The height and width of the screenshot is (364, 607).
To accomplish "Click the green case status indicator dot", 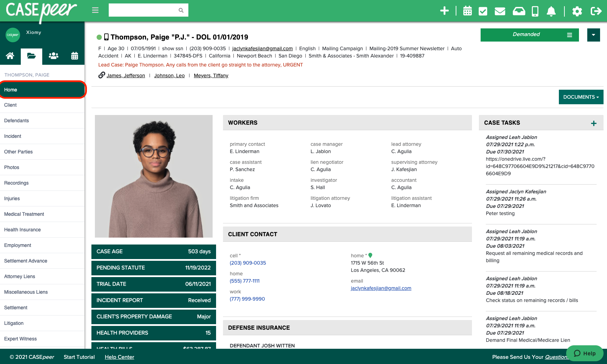I will [99, 37].
